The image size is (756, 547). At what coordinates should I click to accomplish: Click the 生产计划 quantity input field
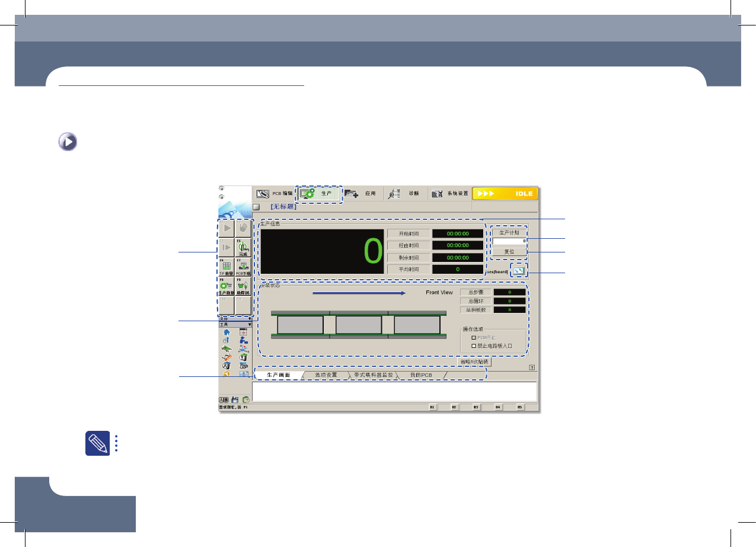[x=509, y=242]
